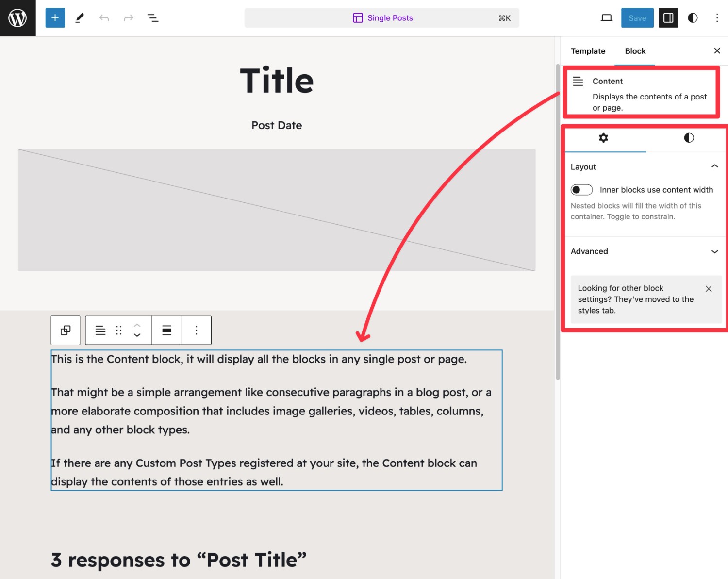The width and height of the screenshot is (728, 579).
Task: Redo the last undone change
Action: coord(129,18)
